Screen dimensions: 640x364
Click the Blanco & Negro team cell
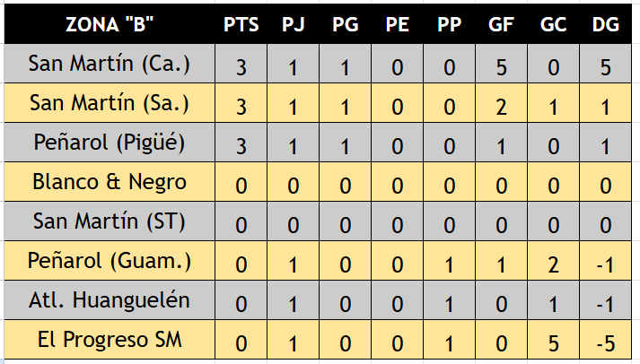tap(110, 182)
